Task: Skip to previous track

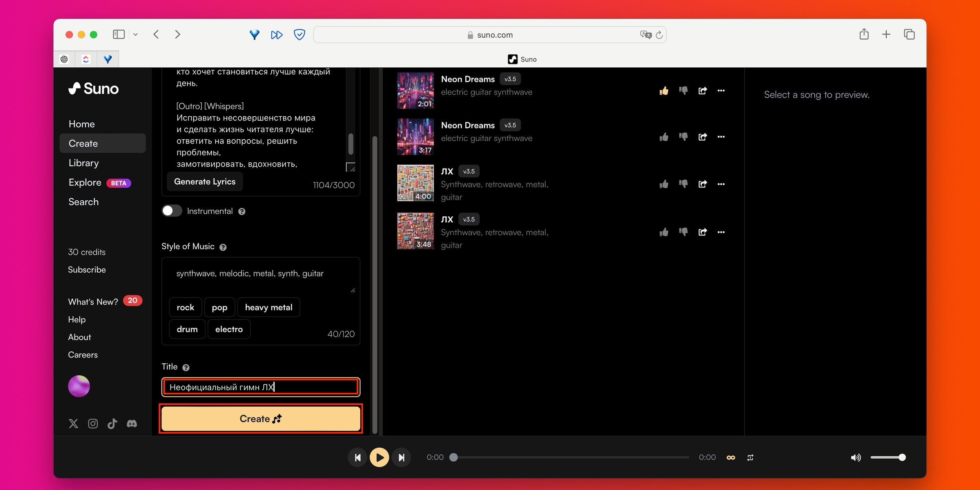Action: pos(358,457)
